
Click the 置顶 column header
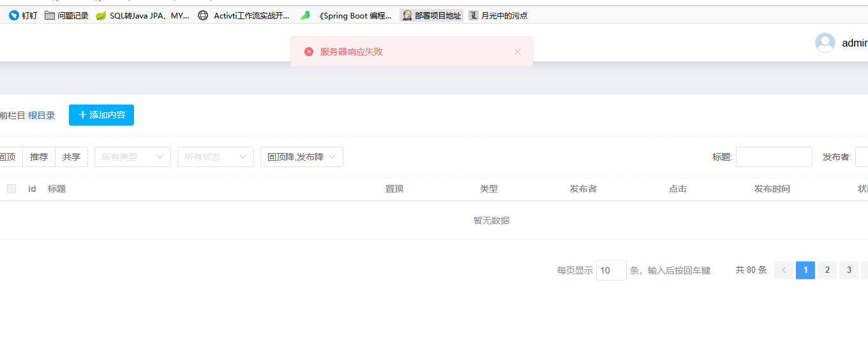pos(394,189)
